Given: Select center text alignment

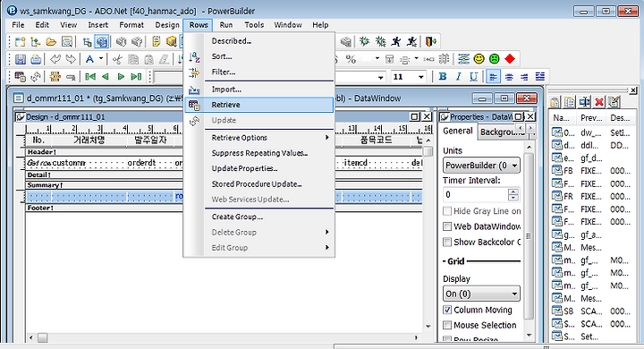Looking at the screenshot, I should (x=509, y=76).
